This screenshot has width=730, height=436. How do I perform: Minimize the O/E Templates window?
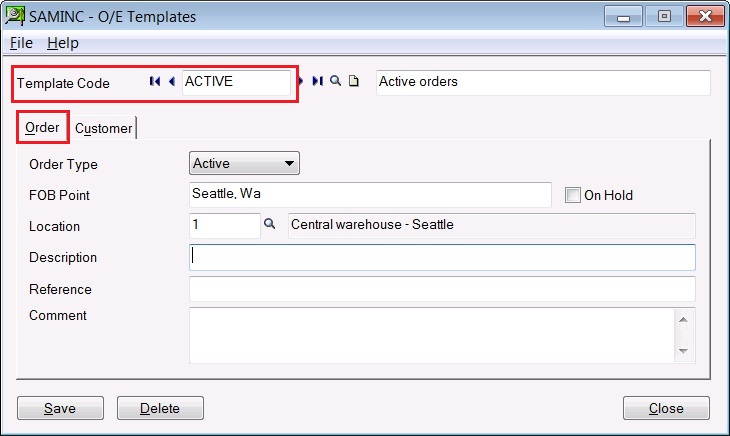click(623, 17)
